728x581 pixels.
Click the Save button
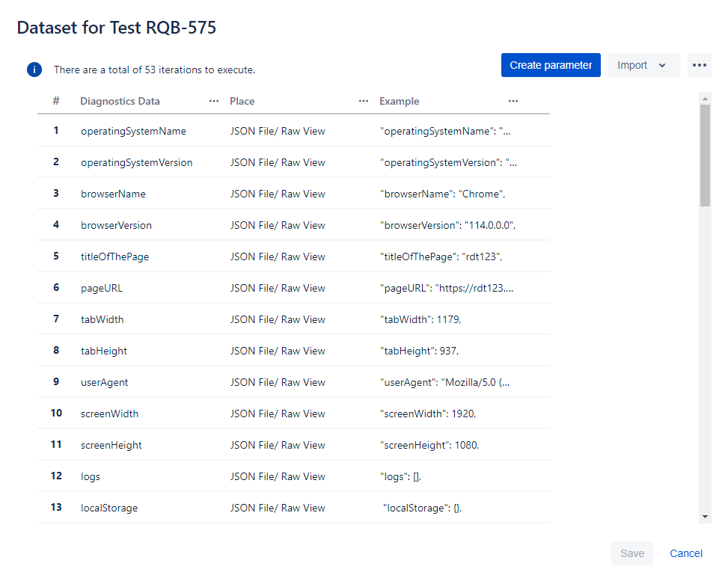pos(632,553)
